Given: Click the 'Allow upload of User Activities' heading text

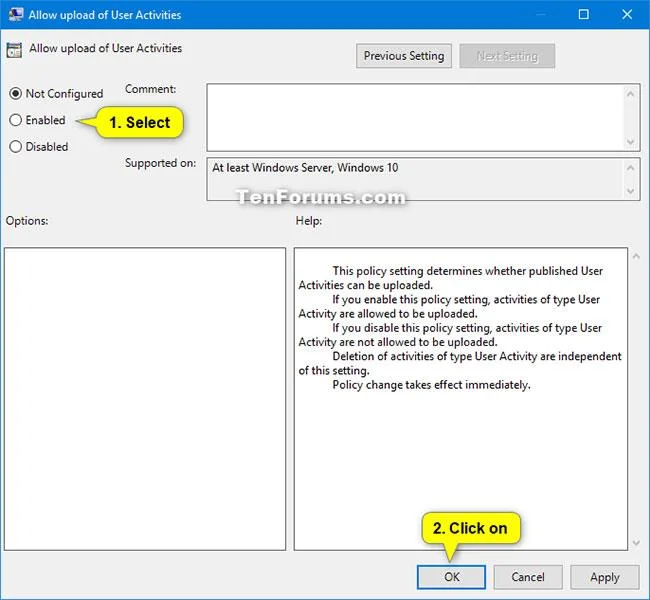Looking at the screenshot, I should click(105, 48).
